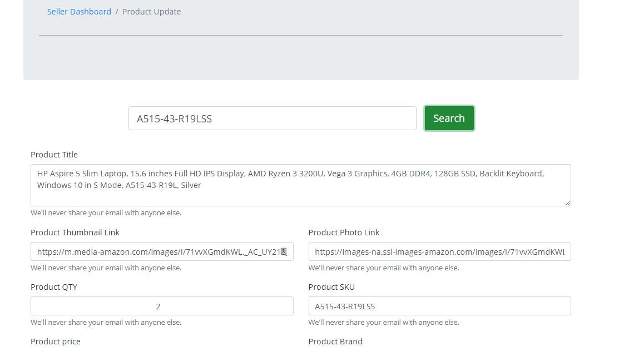Click the Product Brand label
Viewport: 644px width, 351px height.
[335, 342]
